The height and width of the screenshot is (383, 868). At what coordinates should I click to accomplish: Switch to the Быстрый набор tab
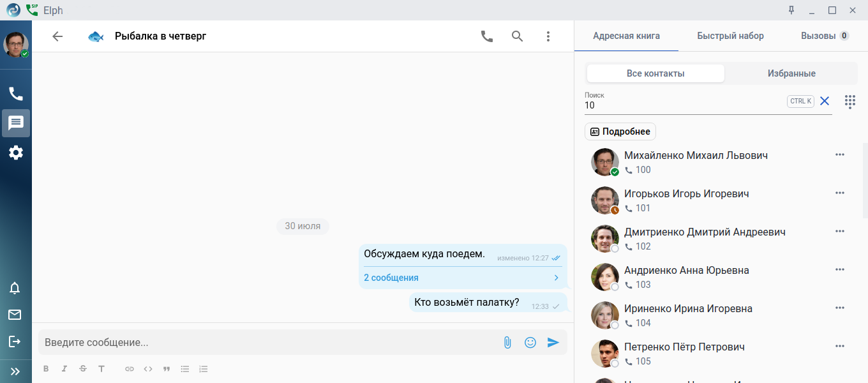click(730, 36)
